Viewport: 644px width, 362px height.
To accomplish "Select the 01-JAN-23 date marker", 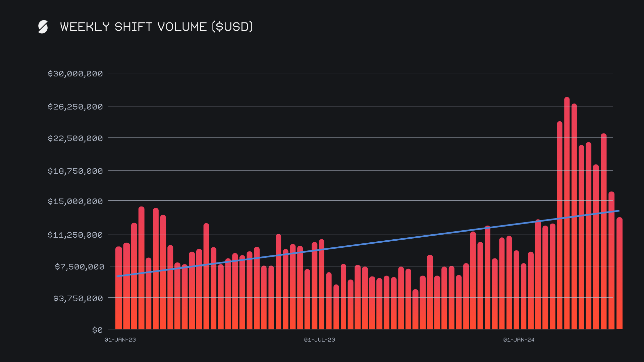I will click(x=120, y=340).
